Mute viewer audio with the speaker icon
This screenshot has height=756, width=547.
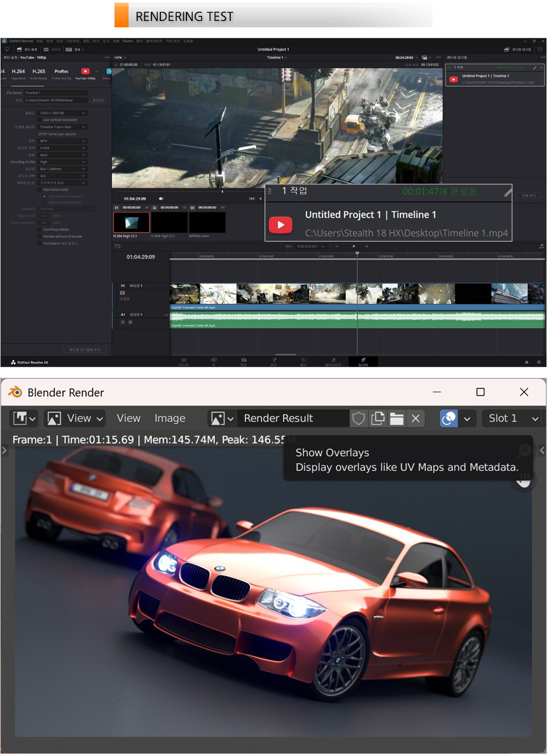[161, 198]
